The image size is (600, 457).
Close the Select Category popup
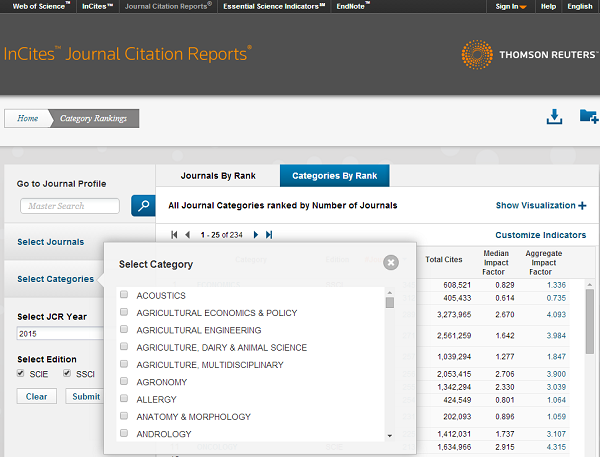391,263
